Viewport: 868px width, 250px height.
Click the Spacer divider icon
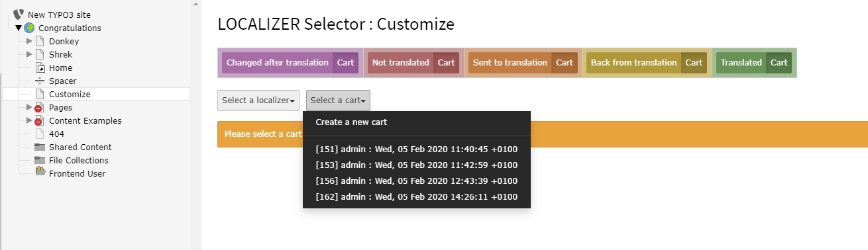[x=40, y=81]
